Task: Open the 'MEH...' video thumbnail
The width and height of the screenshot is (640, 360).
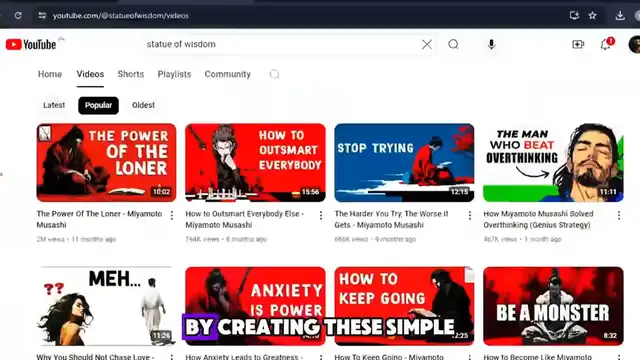Action: tap(106, 306)
